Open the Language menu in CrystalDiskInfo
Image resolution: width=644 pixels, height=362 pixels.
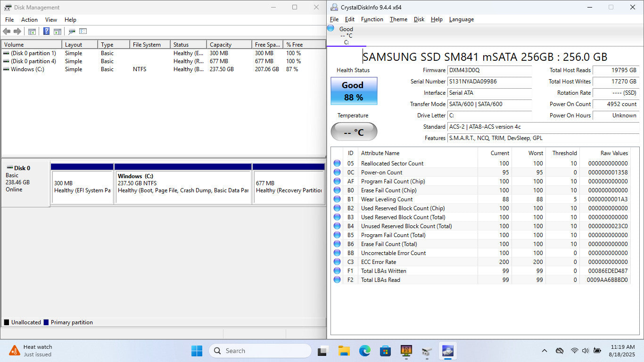point(461,19)
